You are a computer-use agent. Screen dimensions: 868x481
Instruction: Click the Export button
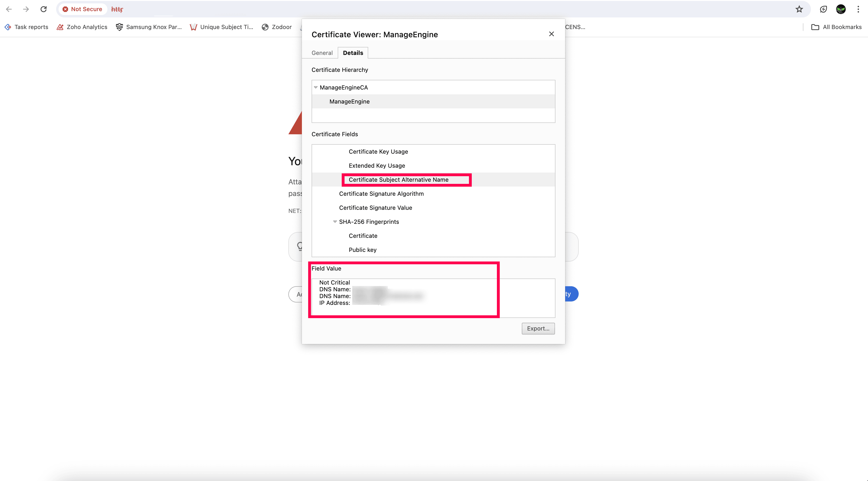pos(538,328)
